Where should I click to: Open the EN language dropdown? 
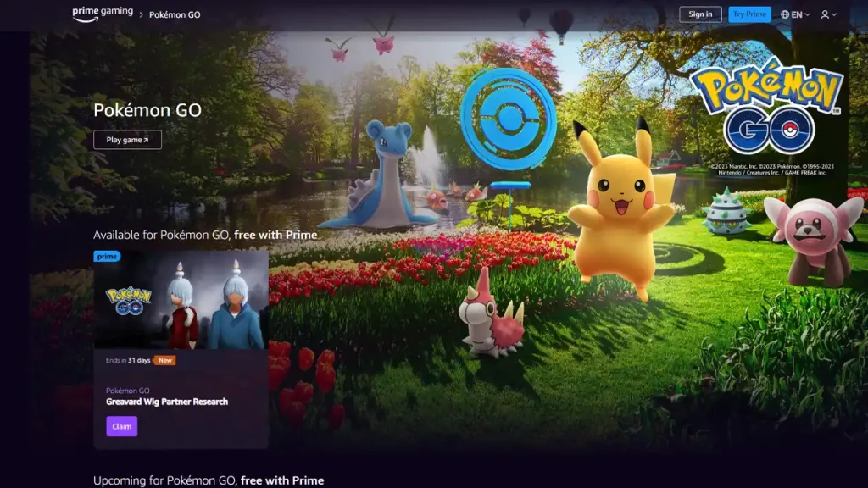tap(795, 15)
